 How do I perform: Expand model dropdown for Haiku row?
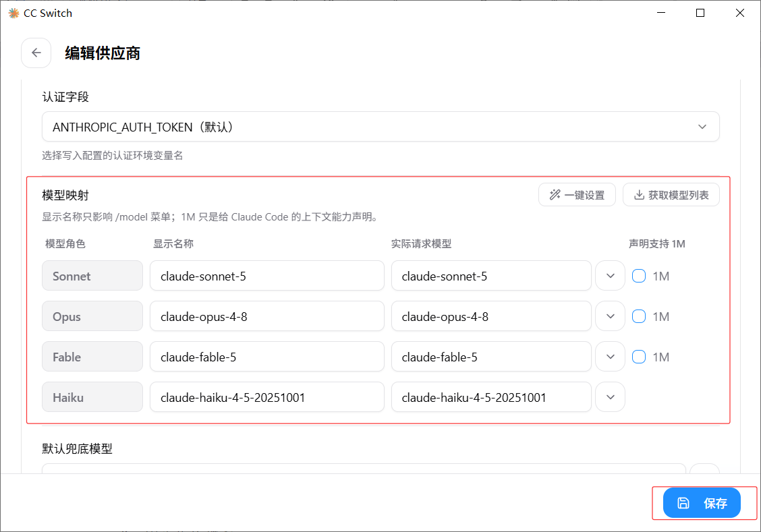click(x=611, y=397)
